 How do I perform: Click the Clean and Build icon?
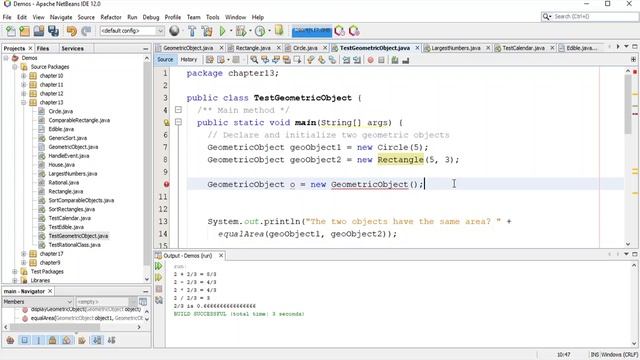207,31
